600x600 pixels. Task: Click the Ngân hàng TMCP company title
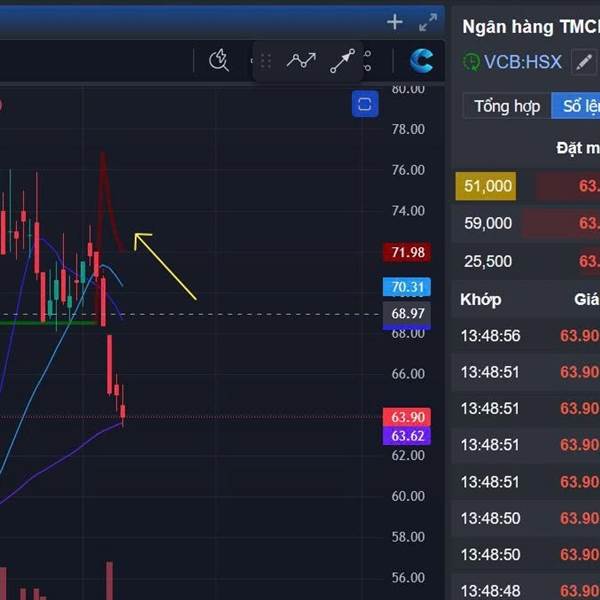pyautogui.click(x=531, y=27)
